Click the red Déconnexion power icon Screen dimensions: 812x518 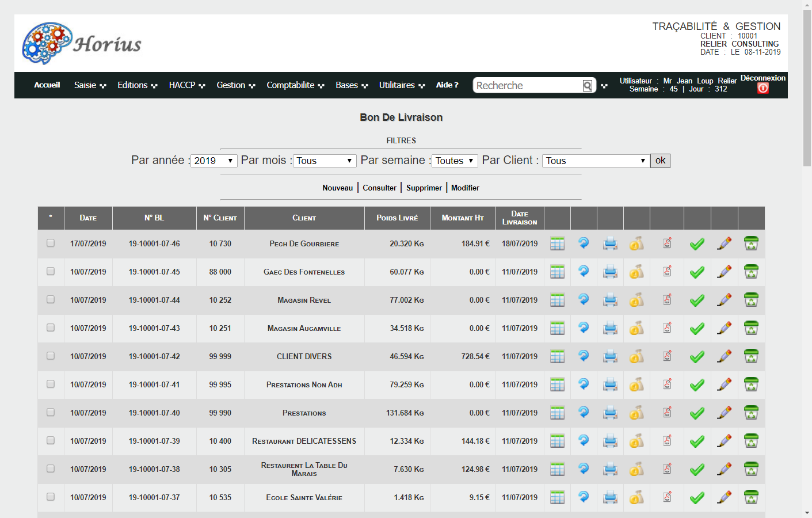click(x=763, y=88)
